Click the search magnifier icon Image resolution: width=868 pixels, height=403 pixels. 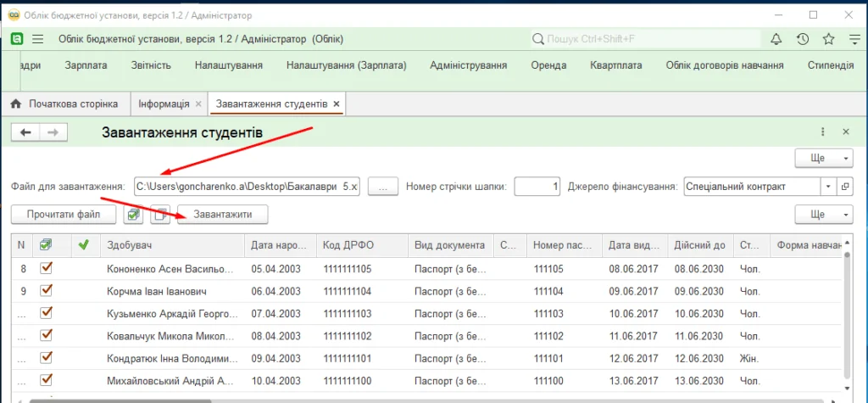537,39
